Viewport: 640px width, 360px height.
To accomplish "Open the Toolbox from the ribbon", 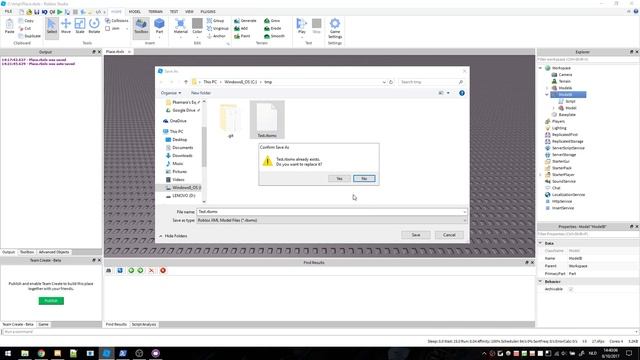I will (141, 27).
